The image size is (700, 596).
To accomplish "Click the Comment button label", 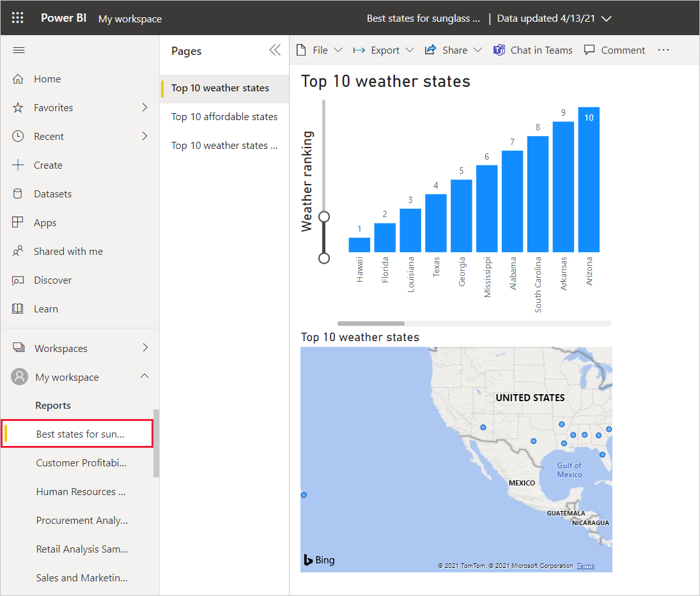I will click(x=623, y=50).
